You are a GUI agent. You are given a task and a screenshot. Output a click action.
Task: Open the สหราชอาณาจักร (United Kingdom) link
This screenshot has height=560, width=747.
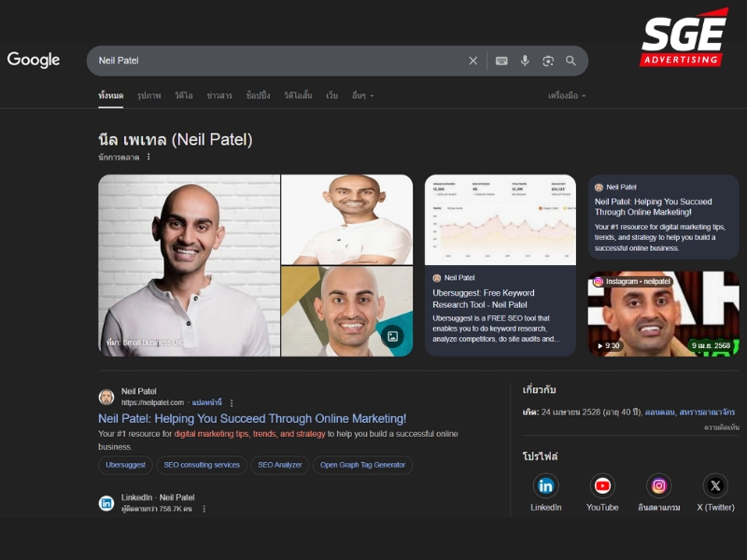pos(707,412)
